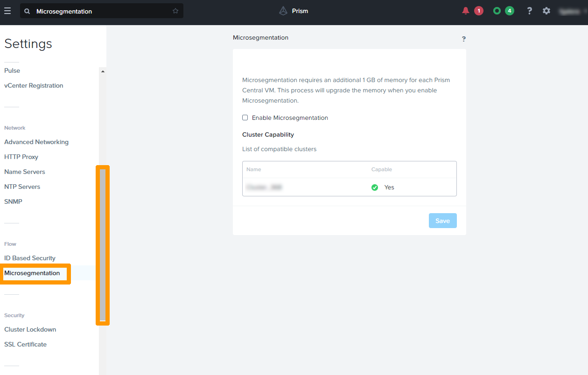Click the settings sidebar scrollbar thumb
Viewport: 588px width, 375px height.
pyautogui.click(x=103, y=245)
